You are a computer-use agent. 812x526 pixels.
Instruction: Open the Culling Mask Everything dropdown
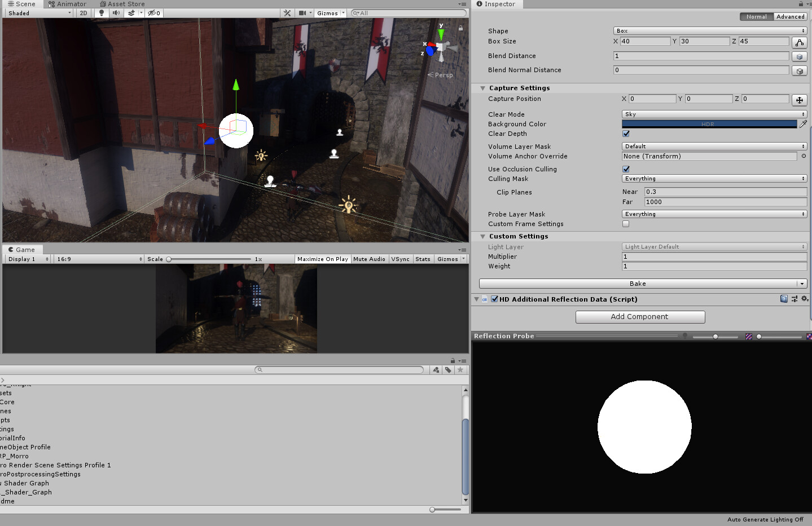tap(713, 178)
